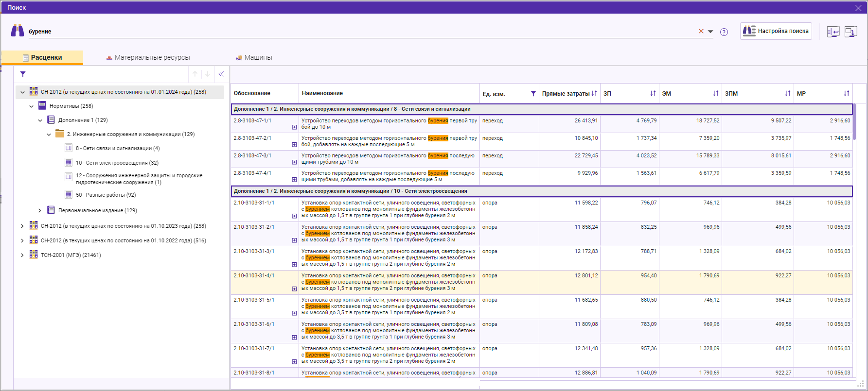Click the move down arrow in tree panel
Viewport: 868px width, 391px height.
pos(208,74)
